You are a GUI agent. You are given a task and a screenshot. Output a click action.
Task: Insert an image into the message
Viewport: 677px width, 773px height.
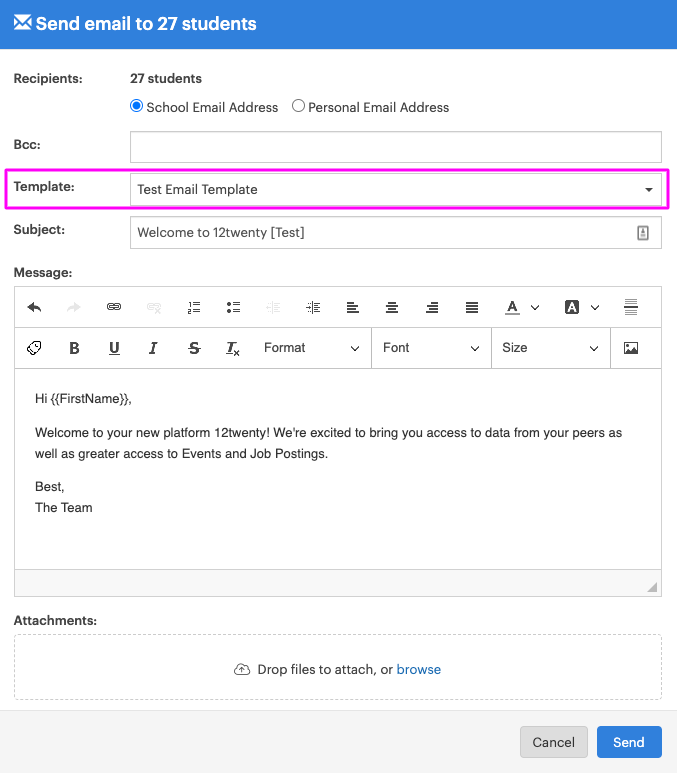coord(631,348)
